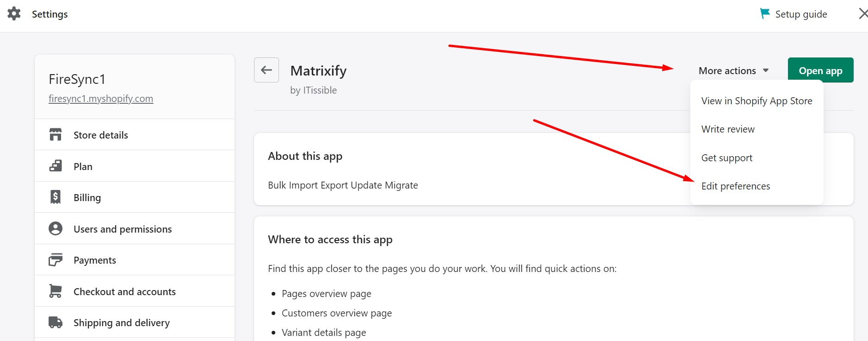
Task: Go to the Plan settings
Action: (x=135, y=166)
